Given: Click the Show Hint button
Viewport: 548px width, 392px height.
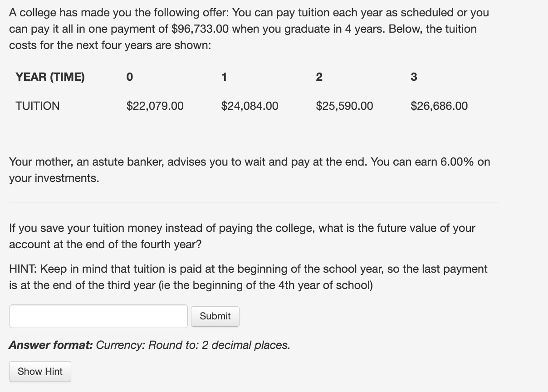Looking at the screenshot, I should click(40, 371).
